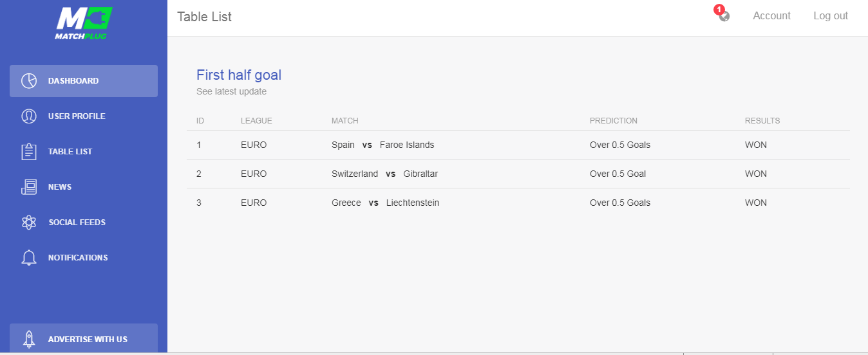Select the Spain vs Faroe Islands row
868x355 pixels.
click(x=518, y=145)
